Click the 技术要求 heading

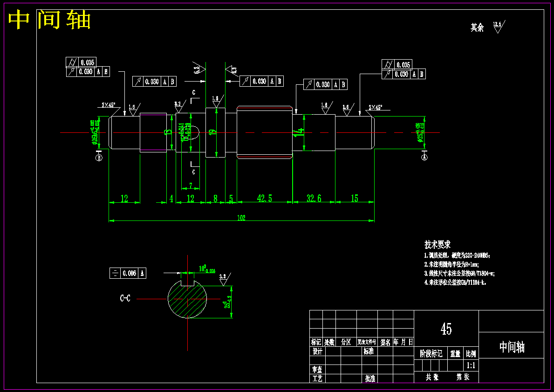pyautogui.click(x=437, y=245)
